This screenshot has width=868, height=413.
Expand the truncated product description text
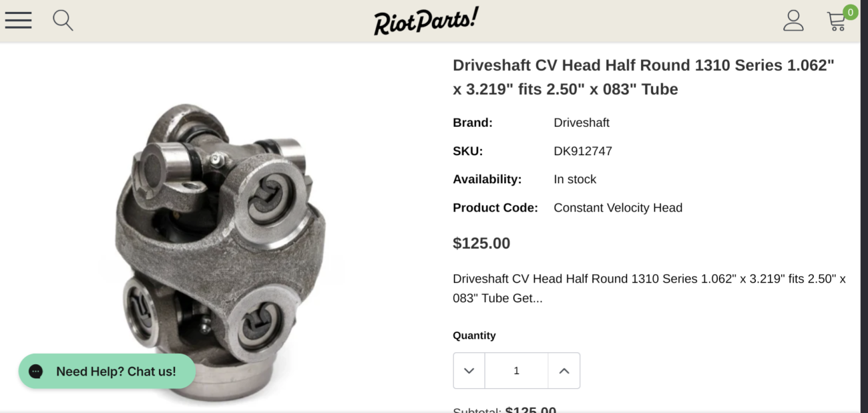[649, 289]
